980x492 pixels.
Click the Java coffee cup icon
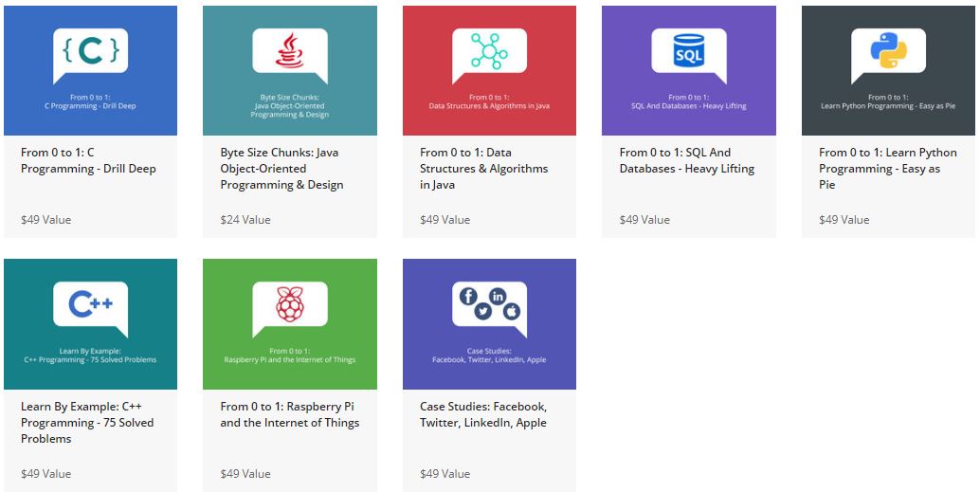[289, 50]
